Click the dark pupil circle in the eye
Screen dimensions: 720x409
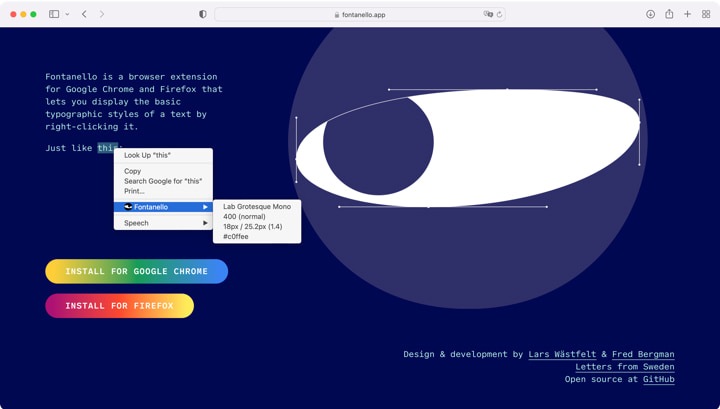coord(378,145)
